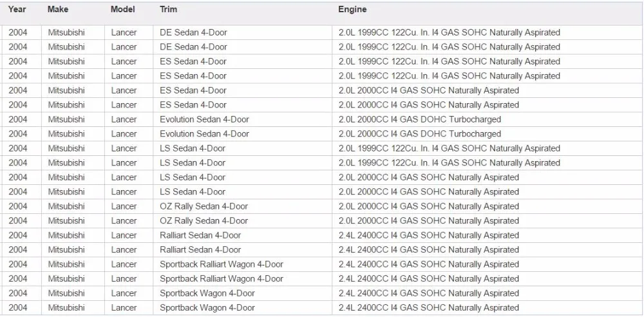Select the second Sportback Ralliart Wagon 4-Door cell

coord(242,278)
